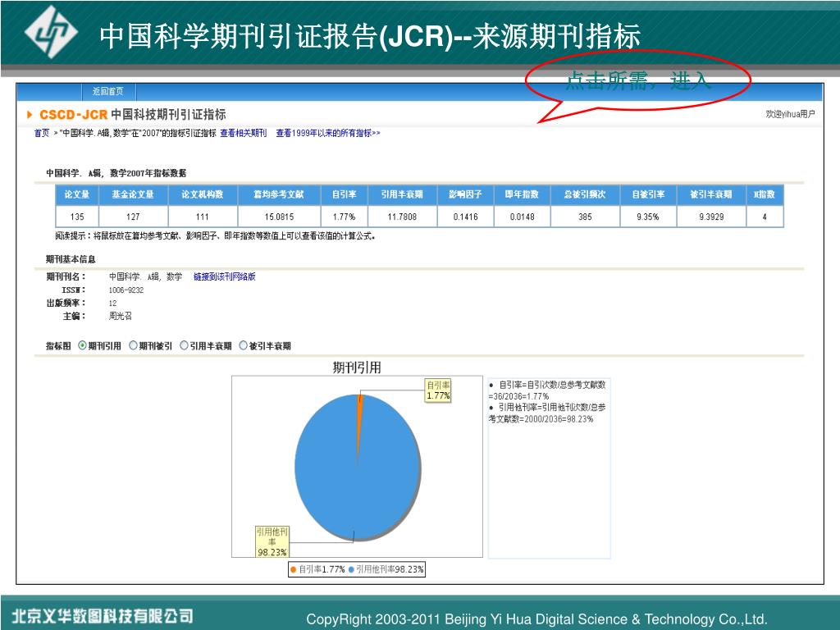This screenshot has height=630, width=840.
Task: Select the 被引半衰期 radio button
Action: click(x=243, y=345)
